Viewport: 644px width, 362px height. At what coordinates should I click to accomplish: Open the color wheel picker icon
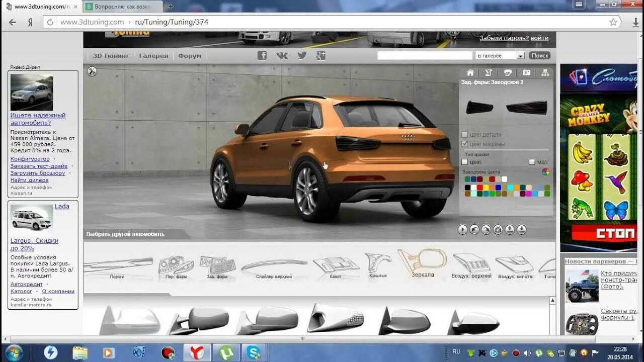[545, 172]
